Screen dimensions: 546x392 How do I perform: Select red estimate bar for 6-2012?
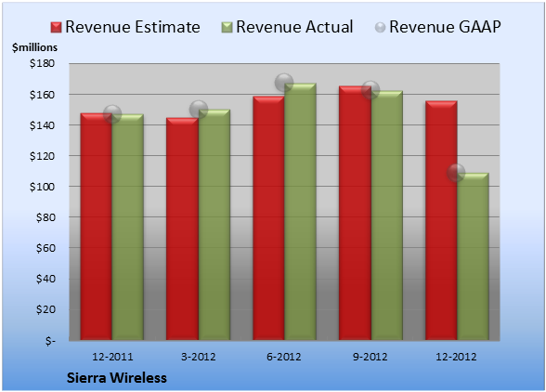click(x=268, y=218)
